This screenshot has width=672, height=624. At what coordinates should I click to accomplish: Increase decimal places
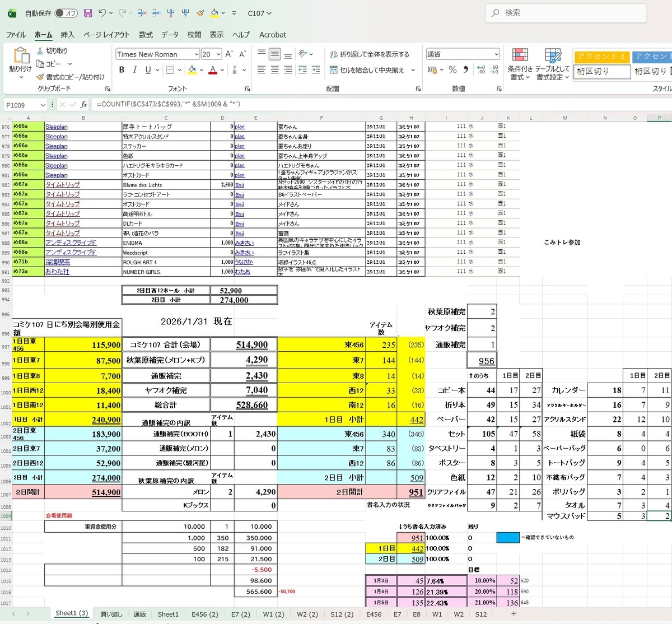[481, 70]
